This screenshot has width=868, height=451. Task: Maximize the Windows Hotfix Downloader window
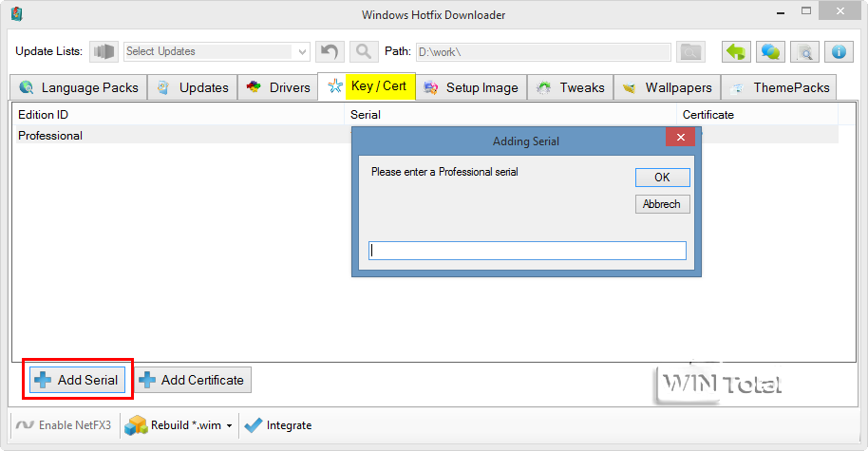[806, 11]
